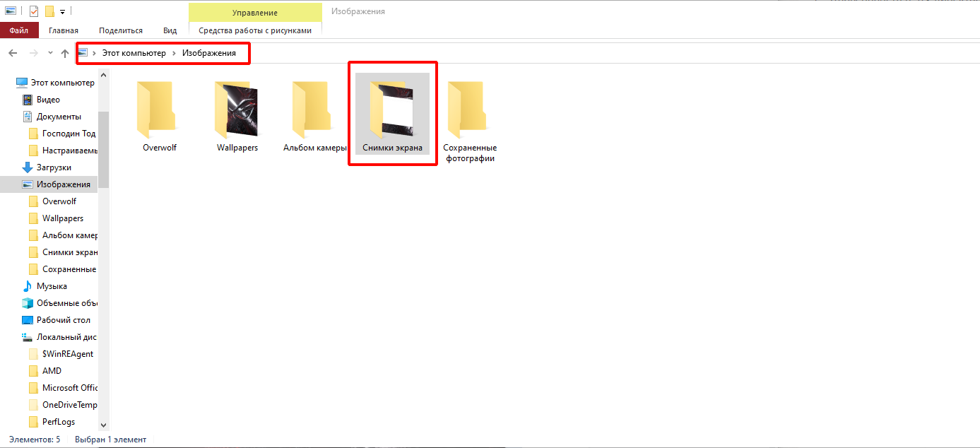Viewport: 980px width, 448px height.
Task: Click the tree scrollbar up arrow
Action: tap(104, 74)
